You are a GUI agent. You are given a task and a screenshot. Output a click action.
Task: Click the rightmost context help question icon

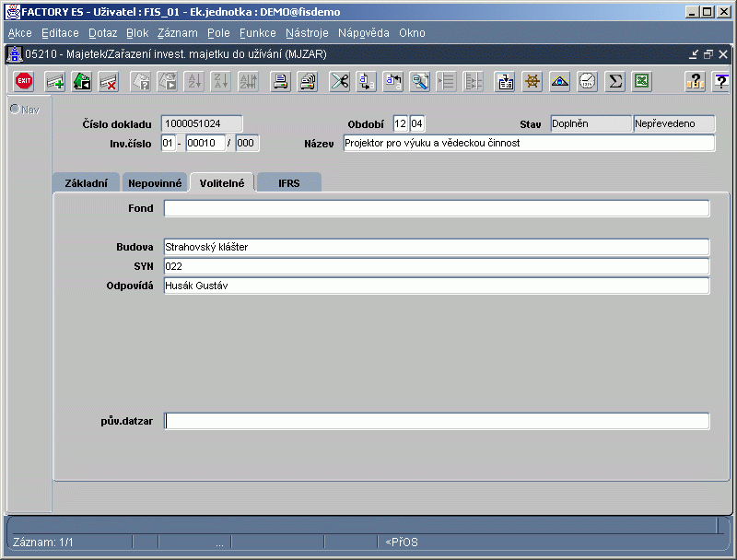click(721, 81)
